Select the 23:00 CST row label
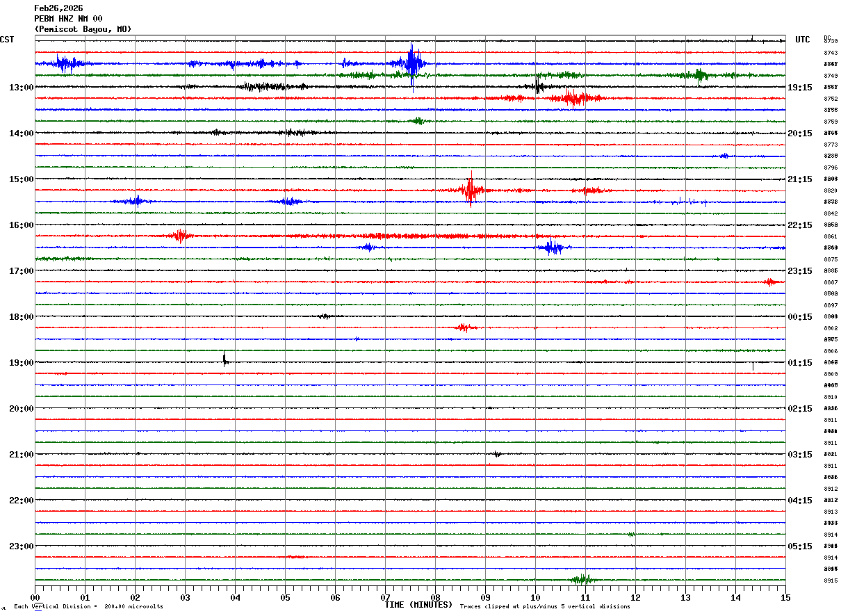The width and height of the screenshot is (841, 616). (x=21, y=546)
